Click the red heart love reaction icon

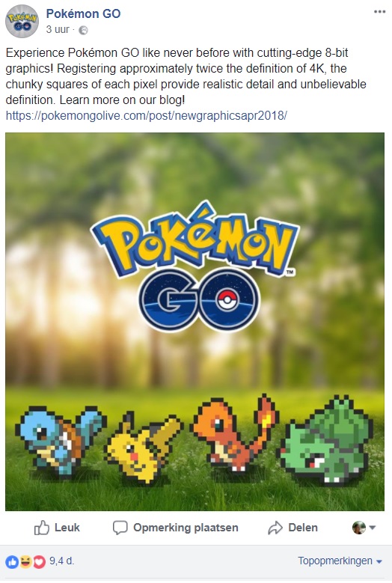(39, 562)
